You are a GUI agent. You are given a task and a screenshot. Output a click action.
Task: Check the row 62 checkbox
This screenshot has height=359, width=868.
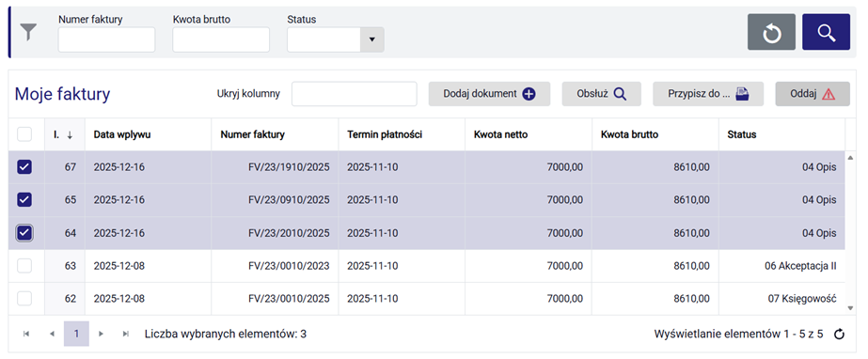[24, 299]
